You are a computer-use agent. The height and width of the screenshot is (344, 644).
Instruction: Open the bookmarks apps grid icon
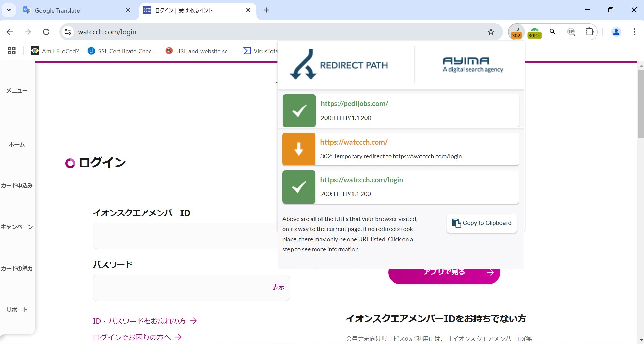pyautogui.click(x=12, y=51)
